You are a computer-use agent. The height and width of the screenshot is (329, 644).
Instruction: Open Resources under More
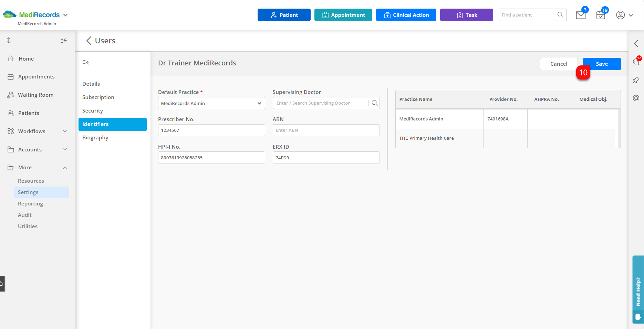[x=31, y=181]
